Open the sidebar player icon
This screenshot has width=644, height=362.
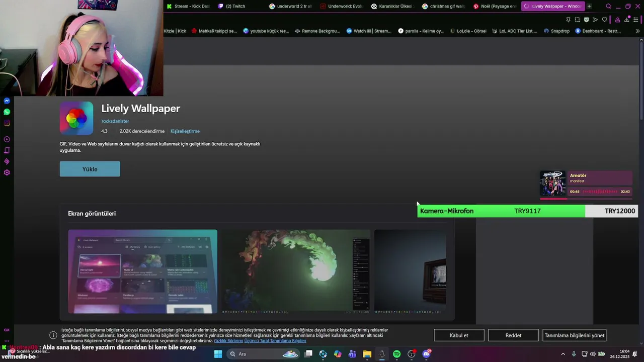(7, 139)
